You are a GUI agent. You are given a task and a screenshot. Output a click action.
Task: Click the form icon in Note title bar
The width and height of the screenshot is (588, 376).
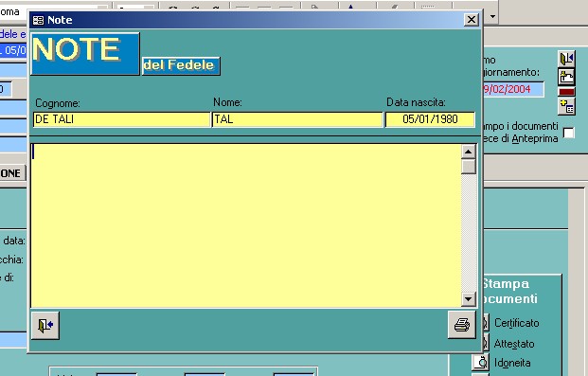point(38,20)
